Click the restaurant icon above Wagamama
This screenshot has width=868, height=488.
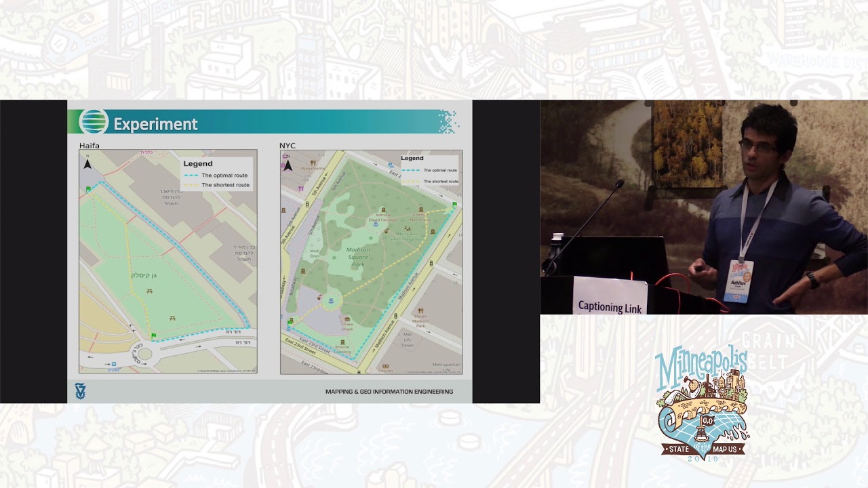tap(313, 163)
